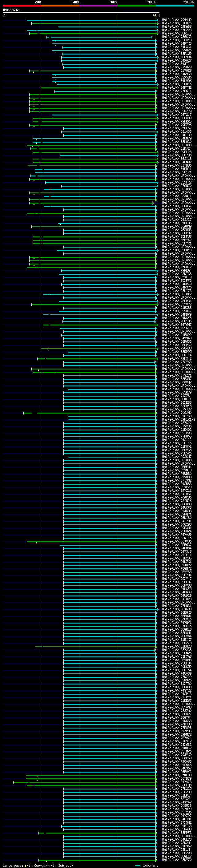Open hit UniRef100_B4PTX3
The width and height of the screenshot is (197, 868).
click(177, 43)
